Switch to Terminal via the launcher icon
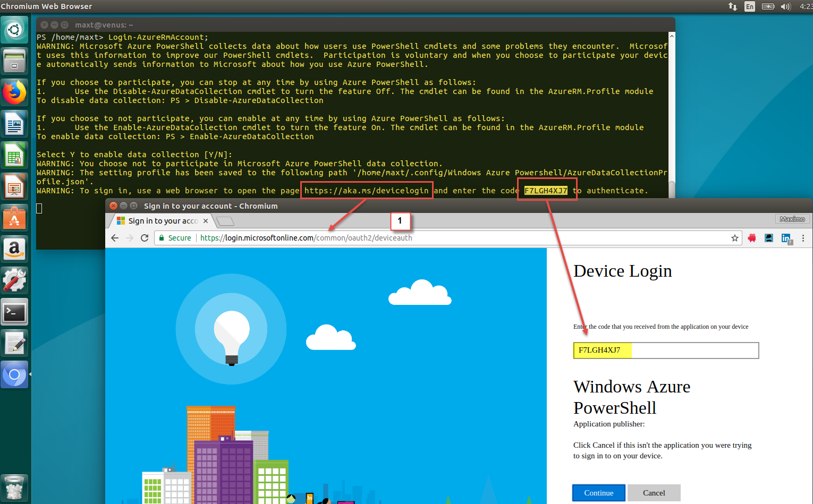This screenshot has height=504, width=813. [x=14, y=312]
